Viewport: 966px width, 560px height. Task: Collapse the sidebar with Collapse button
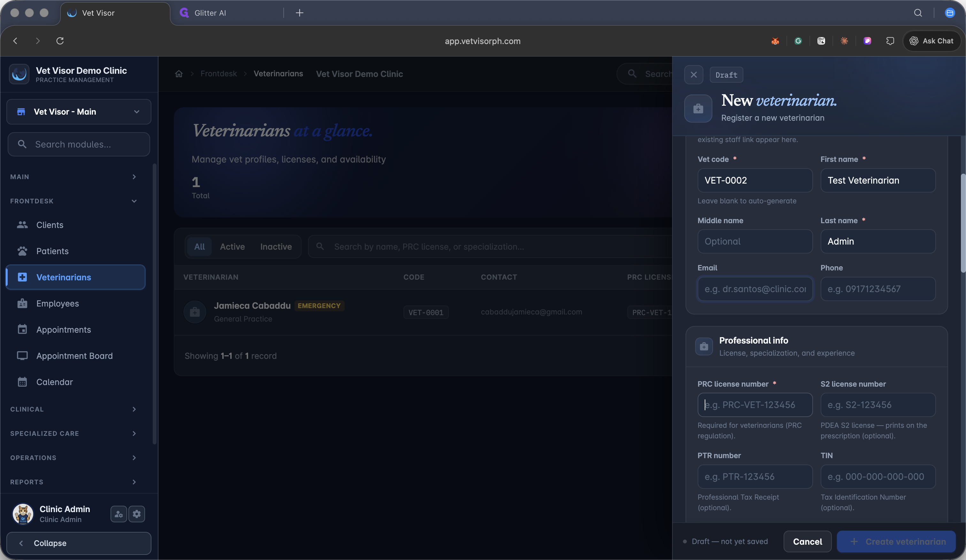79,543
